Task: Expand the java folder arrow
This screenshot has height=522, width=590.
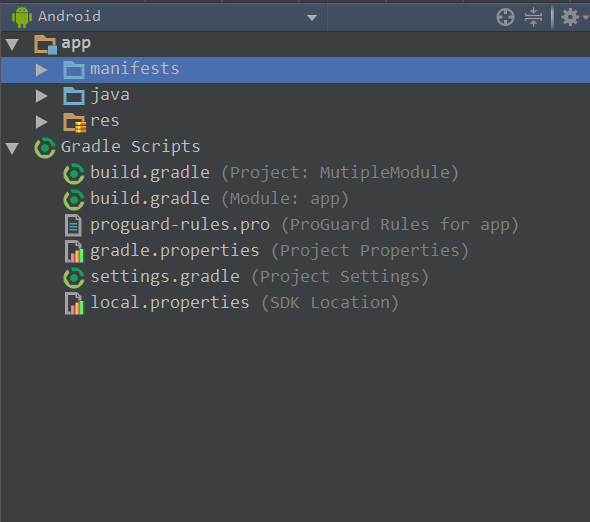Action: tap(41, 96)
